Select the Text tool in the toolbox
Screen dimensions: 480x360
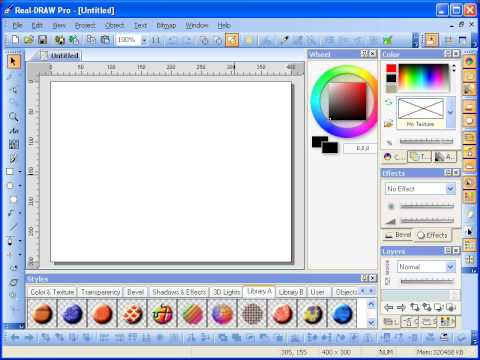(x=14, y=131)
